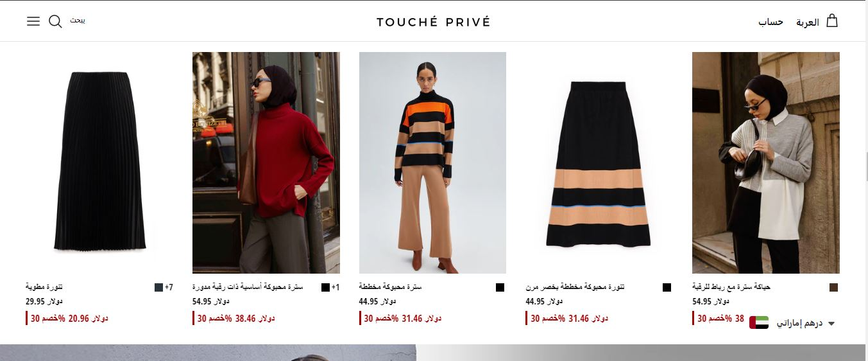Open the black pleated skirt product image
Screen dimensions: 868x361
click(x=99, y=163)
